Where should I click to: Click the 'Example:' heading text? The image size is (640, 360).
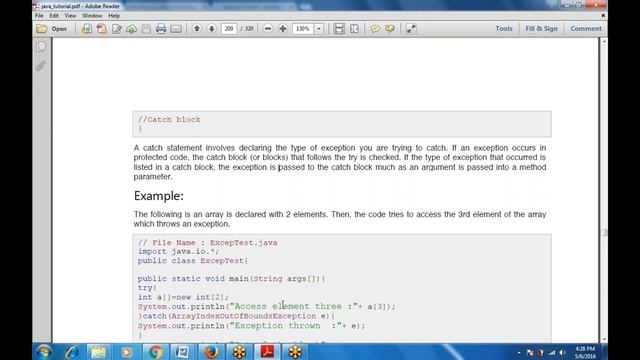(159, 196)
